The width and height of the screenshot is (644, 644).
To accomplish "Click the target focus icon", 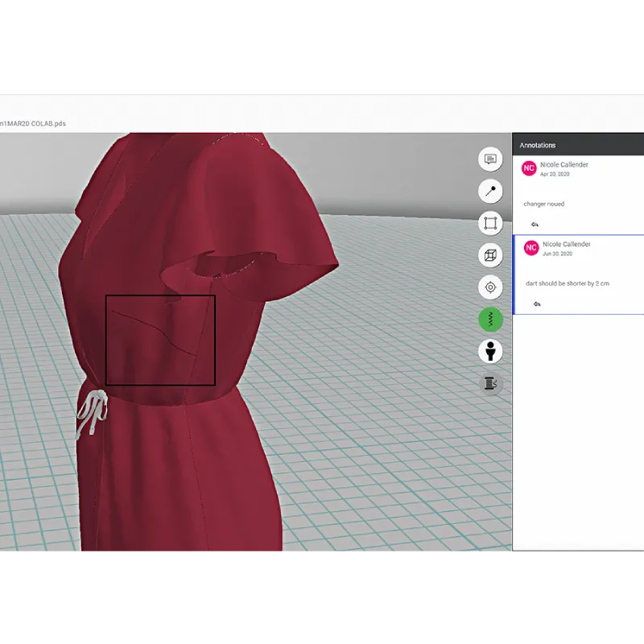I will point(490,287).
